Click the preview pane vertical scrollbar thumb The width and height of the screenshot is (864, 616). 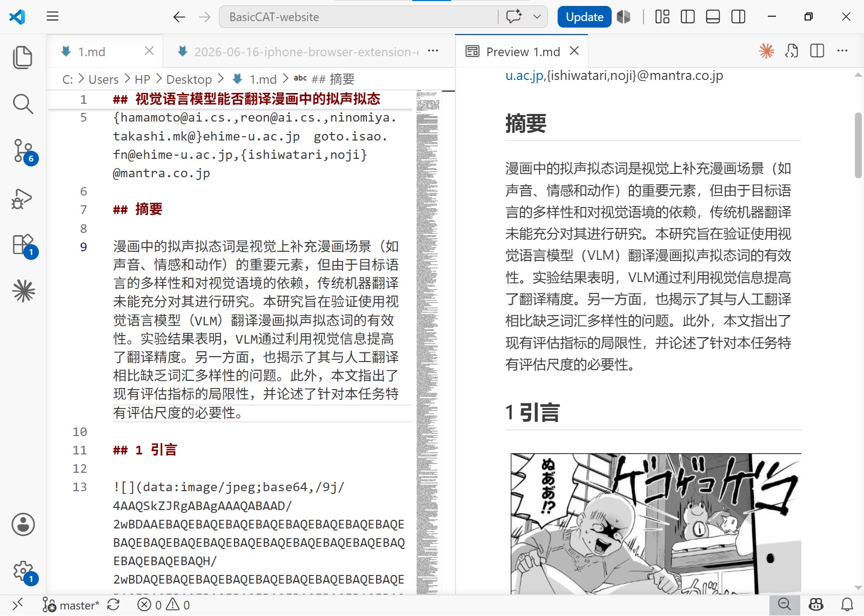point(858,145)
